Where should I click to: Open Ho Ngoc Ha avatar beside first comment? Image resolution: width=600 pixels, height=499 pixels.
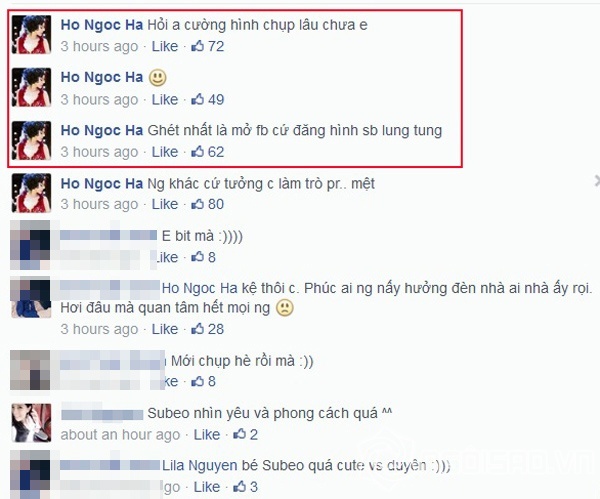pos(31,34)
